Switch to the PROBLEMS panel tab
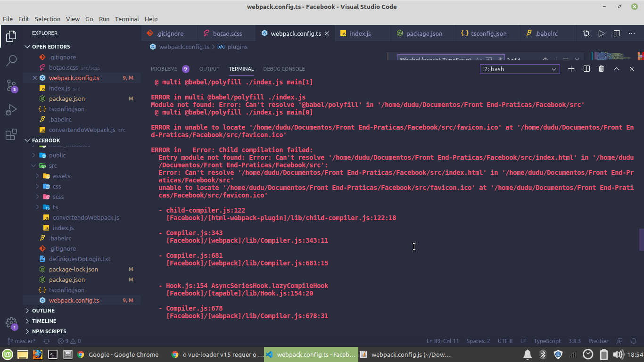Viewport: 644px width, 362px height. [170, 69]
